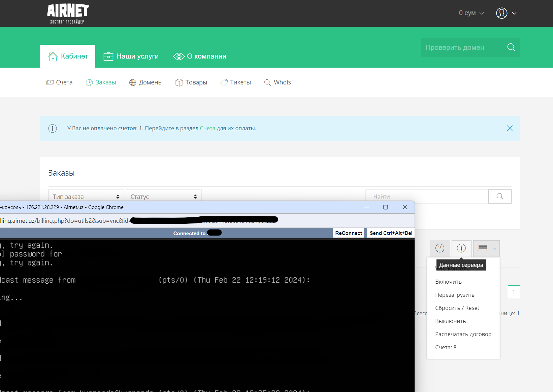Select the Заказы clock icon
Screen dimensions: 553x392
pyautogui.click(x=89, y=82)
